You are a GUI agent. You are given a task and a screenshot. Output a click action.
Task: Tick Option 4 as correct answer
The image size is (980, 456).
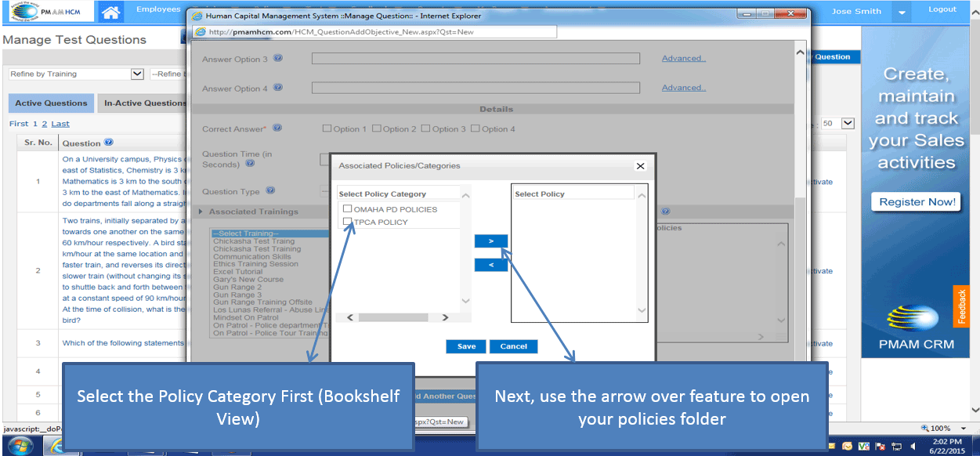475,128
